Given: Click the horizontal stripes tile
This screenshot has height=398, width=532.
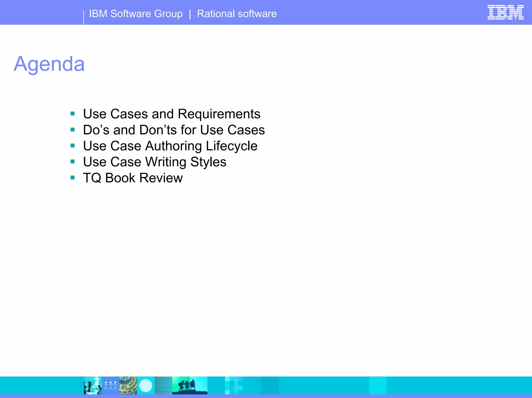Looking at the screenshot, I should 163,386.
